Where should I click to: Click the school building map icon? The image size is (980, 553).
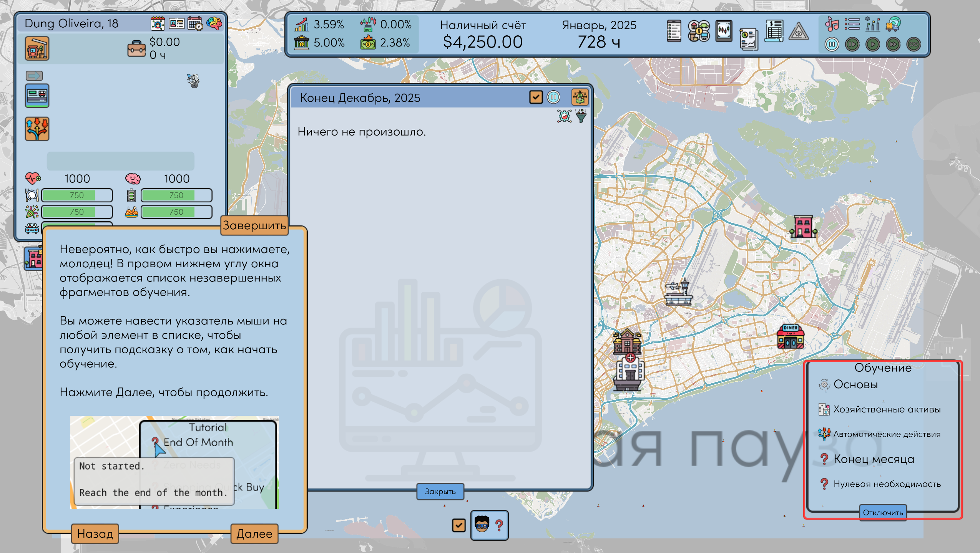tap(627, 341)
